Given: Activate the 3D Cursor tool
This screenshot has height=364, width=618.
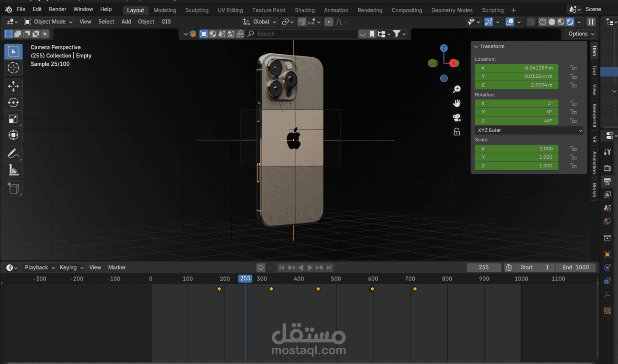Looking at the screenshot, I should (13, 68).
